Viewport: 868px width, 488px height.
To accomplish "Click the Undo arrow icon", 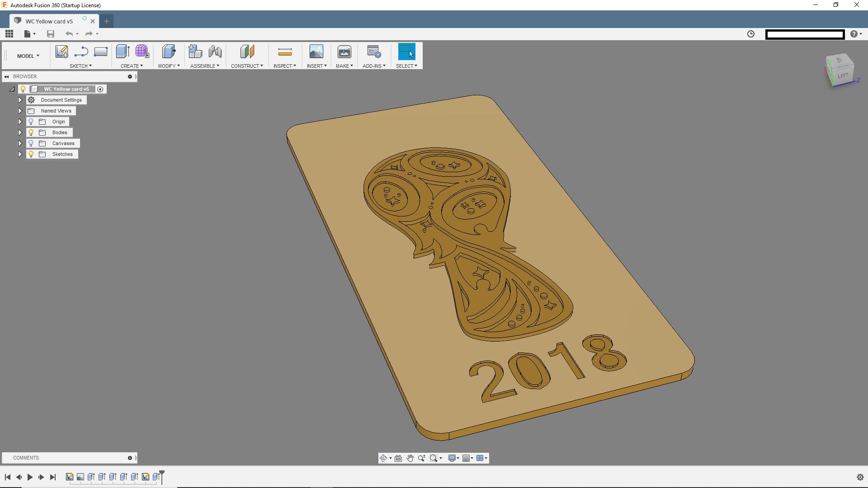I will click(69, 34).
